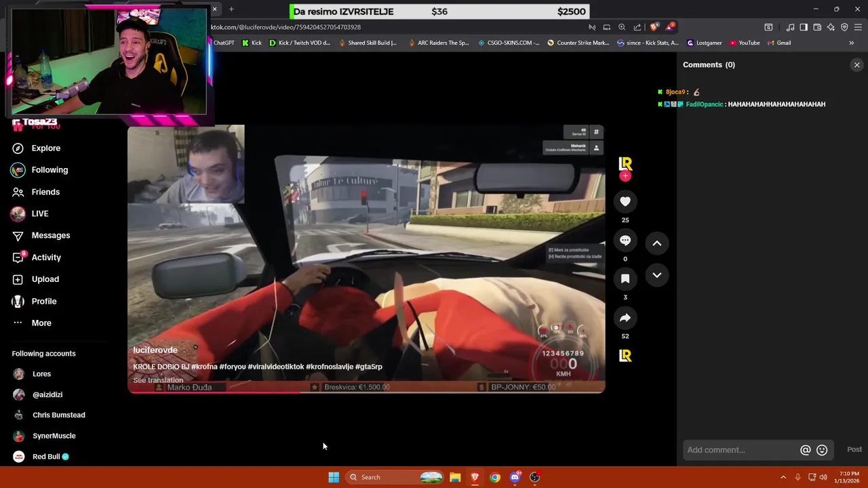Click #gta5rp hashtag in caption
The width and height of the screenshot is (868, 488).
pos(368,367)
